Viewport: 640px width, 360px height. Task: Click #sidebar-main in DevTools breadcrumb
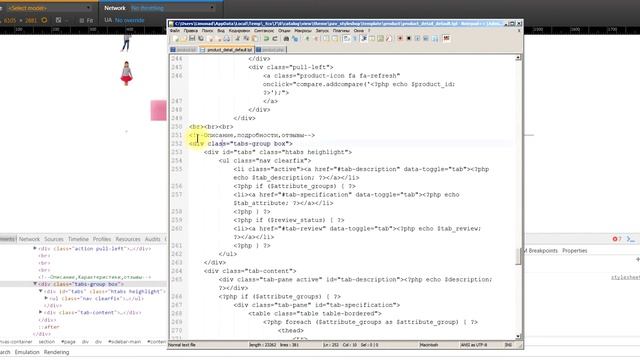pos(124,342)
